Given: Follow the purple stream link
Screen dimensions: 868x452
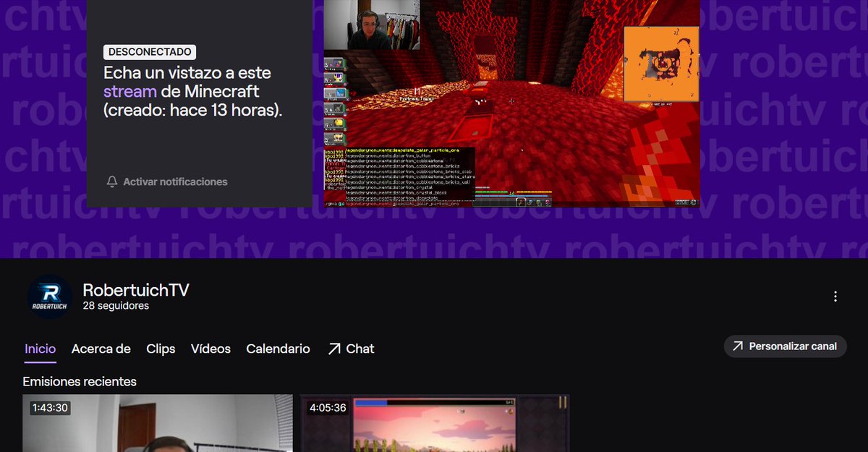Looking at the screenshot, I should [x=130, y=92].
